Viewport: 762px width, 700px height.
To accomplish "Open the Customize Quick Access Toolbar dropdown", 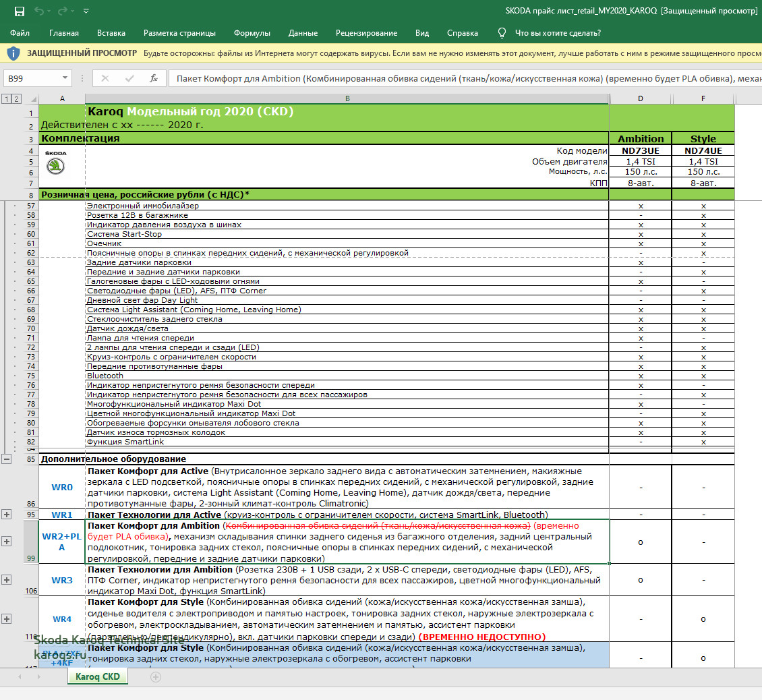I will 86,11.
